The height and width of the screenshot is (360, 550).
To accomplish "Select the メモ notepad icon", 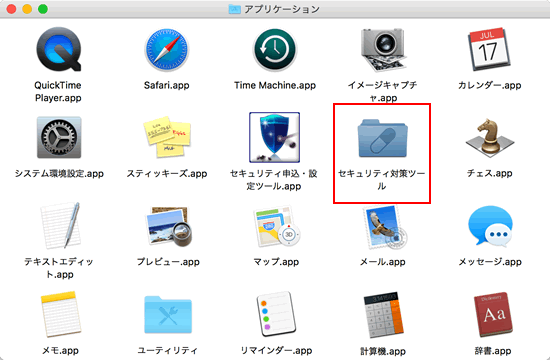I will click(61, 314).
